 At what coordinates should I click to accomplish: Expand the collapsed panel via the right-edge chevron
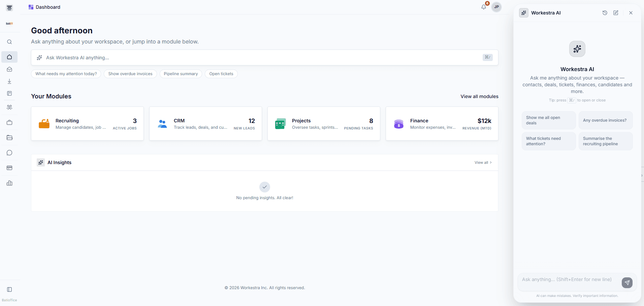point(642,175)
